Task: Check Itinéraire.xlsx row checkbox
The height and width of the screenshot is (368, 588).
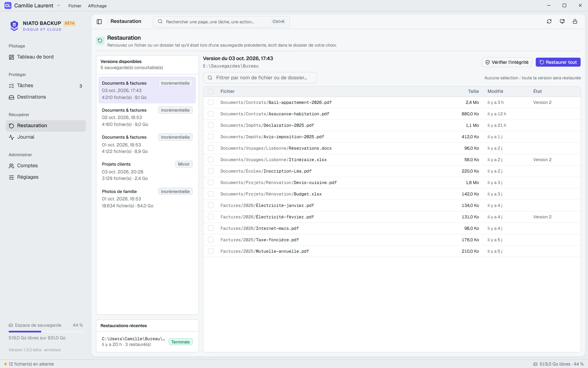Action: (x=211, y=160)
